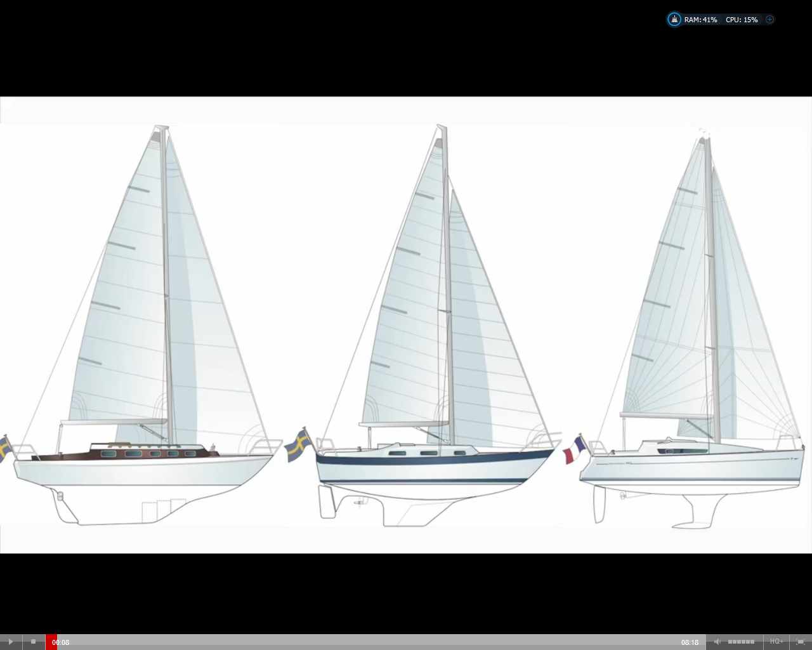Mute audio using the speaker icon
812x650 pixels.
[717, 642]
